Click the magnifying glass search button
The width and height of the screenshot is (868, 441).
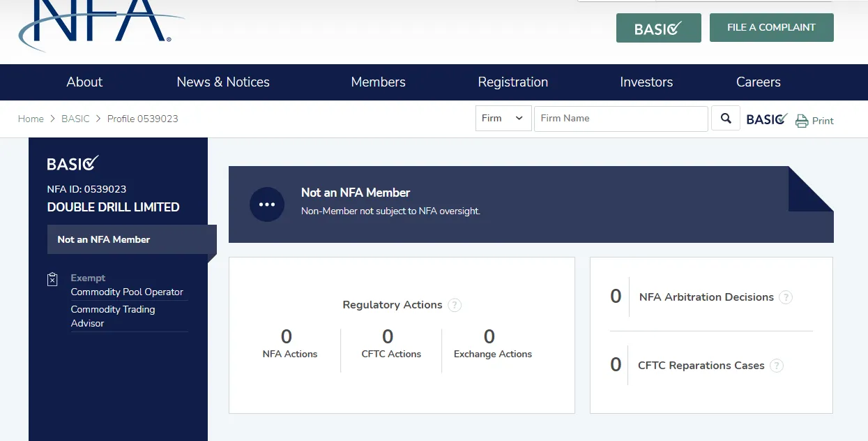tap(726, 119)
